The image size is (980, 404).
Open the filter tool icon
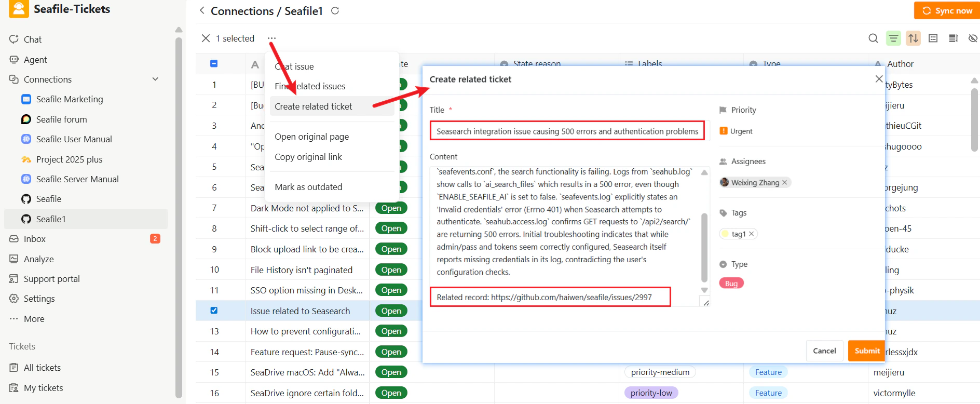click(x=893, y=38)
